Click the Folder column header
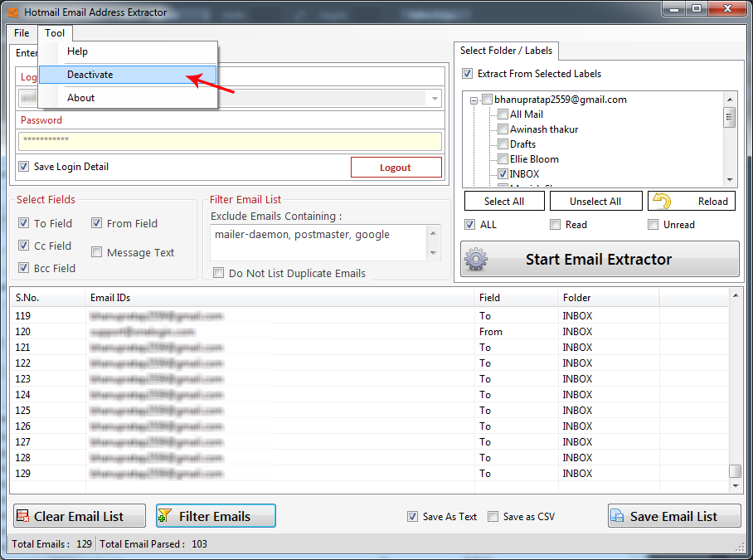Image resolution: width=753 pixels, height=560 pixels. coord(609,298)
